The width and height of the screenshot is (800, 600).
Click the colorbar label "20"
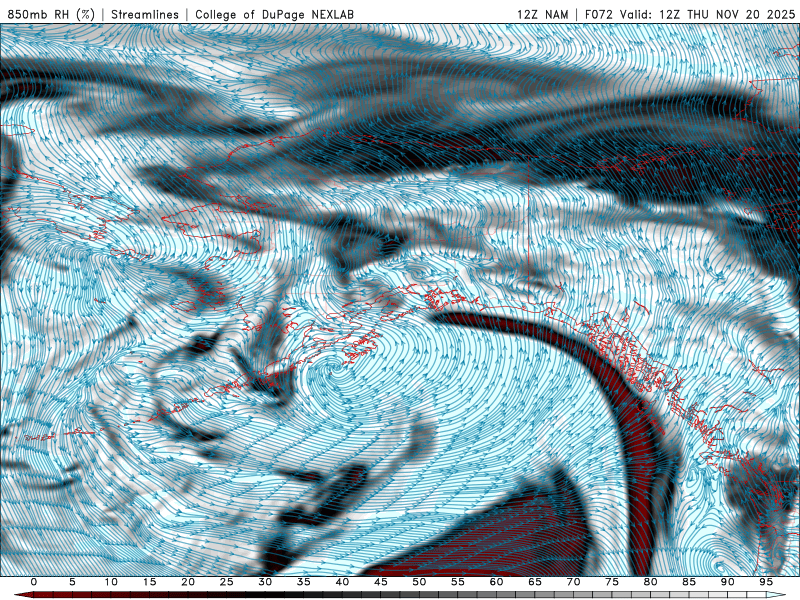[188, 582]
